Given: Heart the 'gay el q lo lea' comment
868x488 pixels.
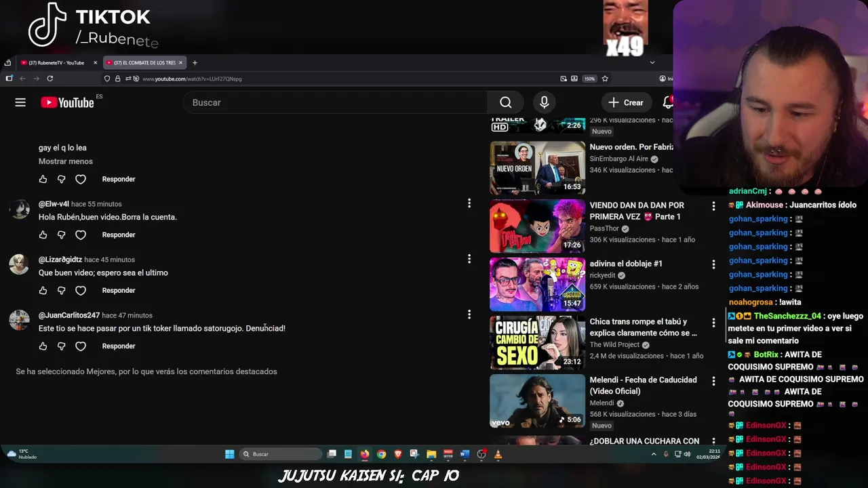Looking at the screenshot, I should 81,179.
